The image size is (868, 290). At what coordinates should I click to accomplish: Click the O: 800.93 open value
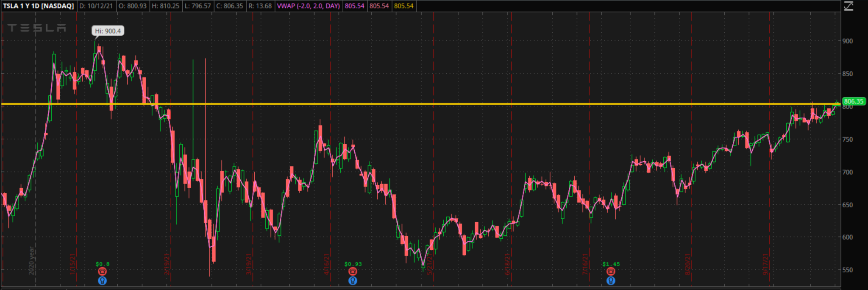click(134, 6)
